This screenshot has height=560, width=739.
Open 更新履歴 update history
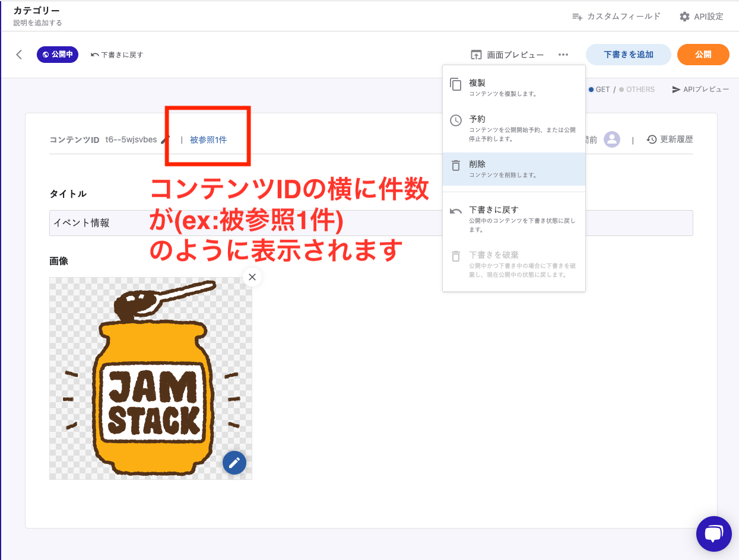pyautogui.click(x=670, y=139)
